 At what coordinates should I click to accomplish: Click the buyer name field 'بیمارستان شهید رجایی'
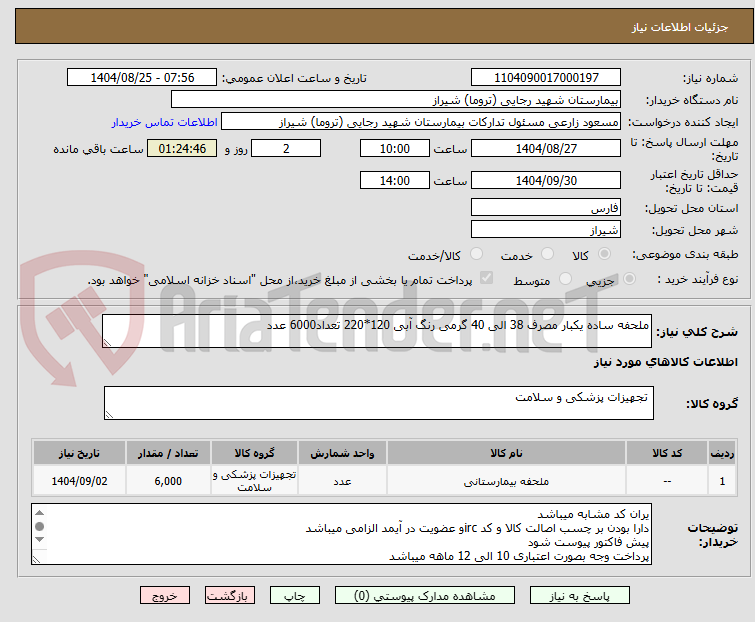click(x=396, y=100)
